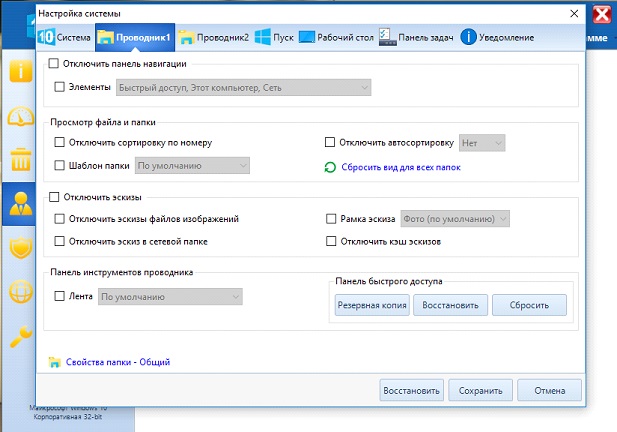Check Отключить сортировку по номеру

pos(59,142)
